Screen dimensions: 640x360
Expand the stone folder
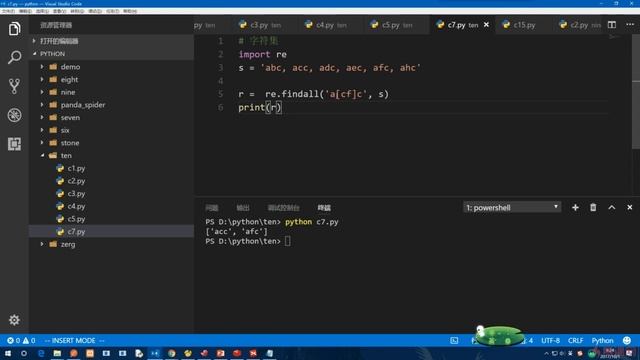pos(42,143)
